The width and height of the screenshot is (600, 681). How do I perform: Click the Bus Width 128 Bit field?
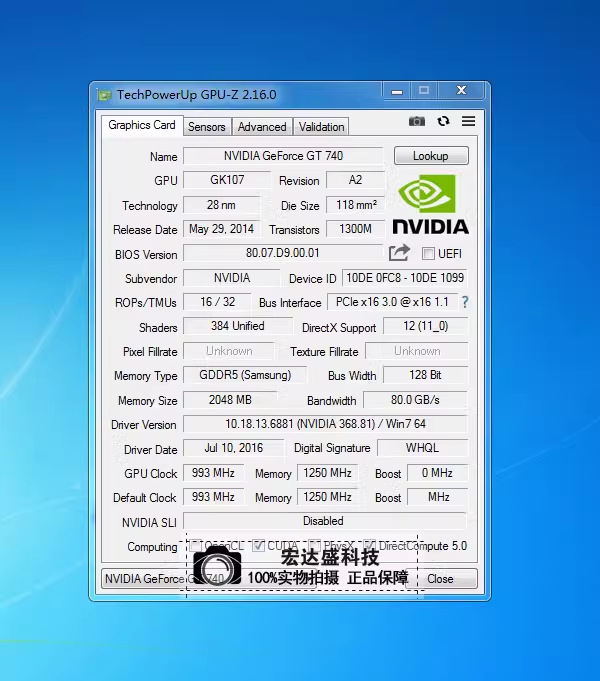pyautogui.click(x=426, y=375)
